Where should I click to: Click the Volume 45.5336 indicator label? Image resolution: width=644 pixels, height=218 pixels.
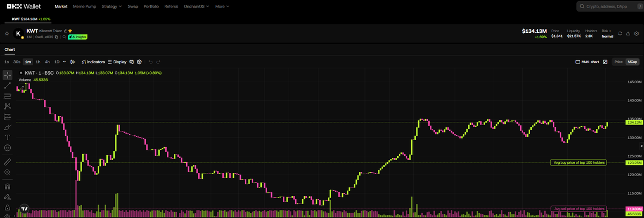[x=33, y=79]
